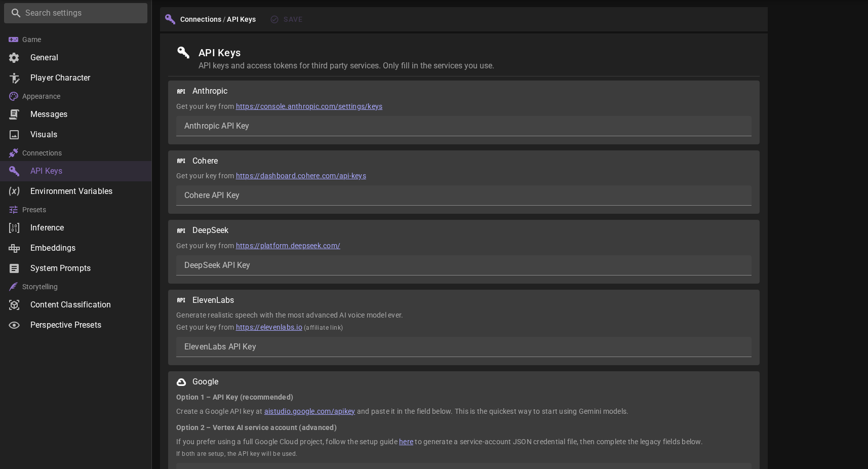Open Player Character settings
The height and width of the screenshot is (469, 868).
click(76, 78)
